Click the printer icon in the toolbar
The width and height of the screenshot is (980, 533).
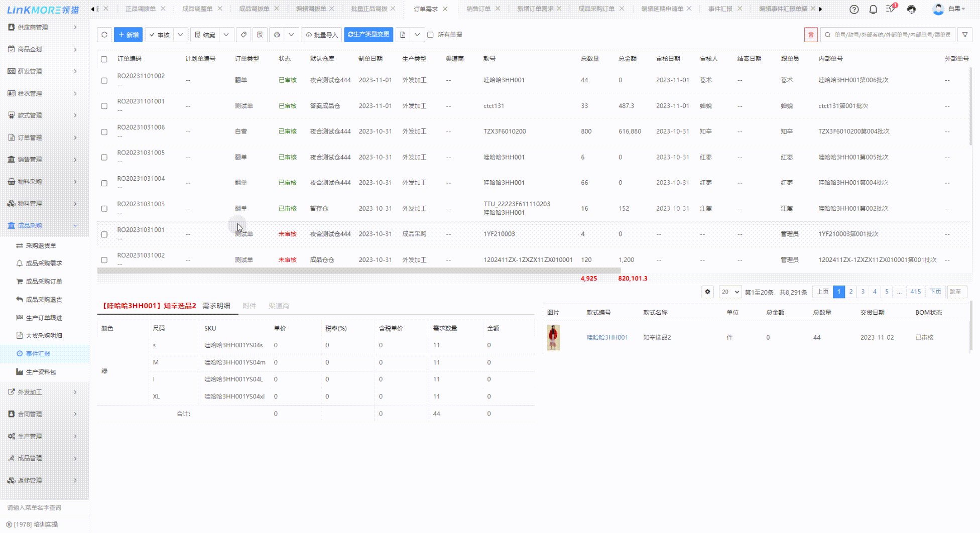(x=277, y=35)
